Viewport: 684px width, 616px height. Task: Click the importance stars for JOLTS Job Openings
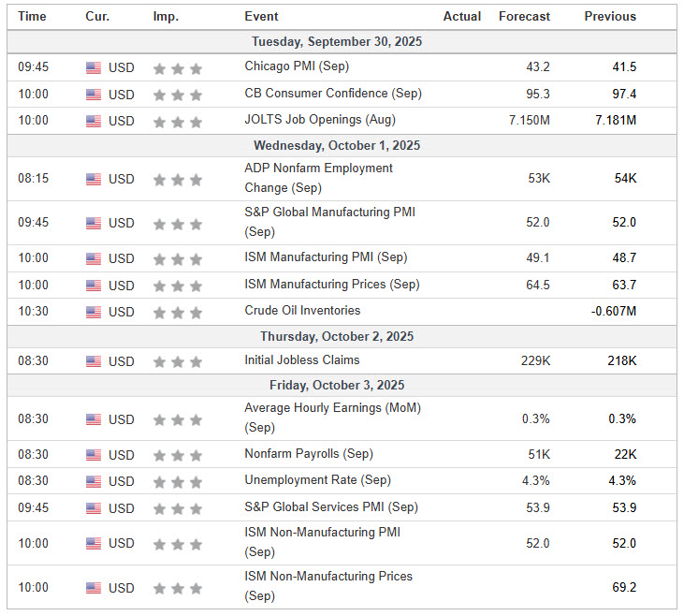coord(177,122)
